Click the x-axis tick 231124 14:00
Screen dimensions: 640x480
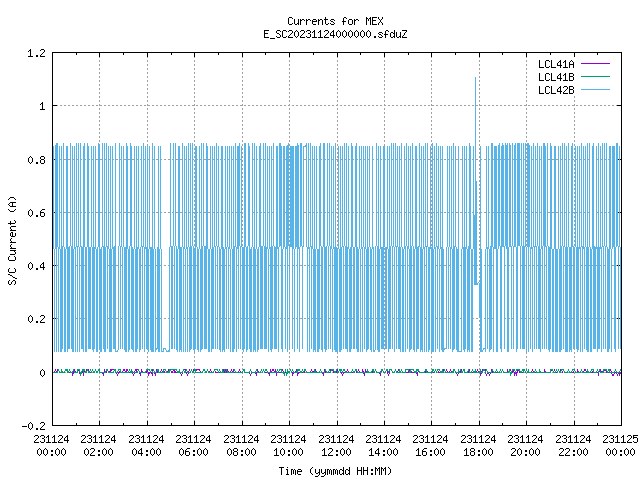point(383,446)
